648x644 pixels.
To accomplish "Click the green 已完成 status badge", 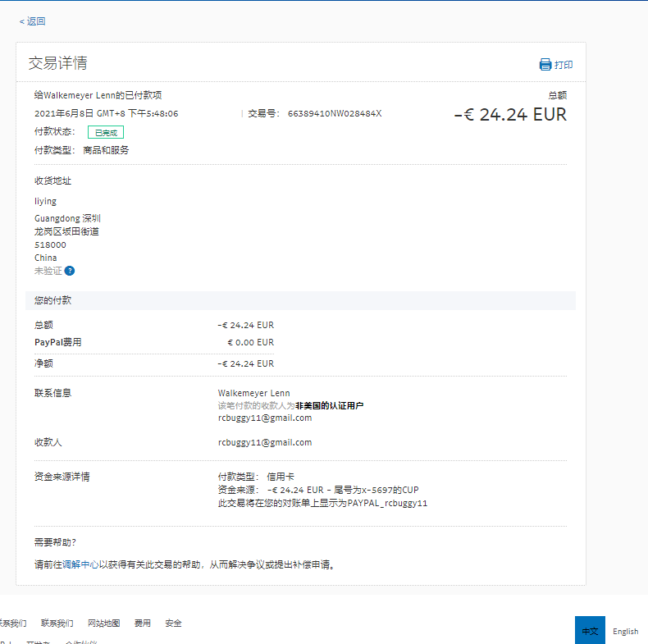I will (x=106, y=132).
